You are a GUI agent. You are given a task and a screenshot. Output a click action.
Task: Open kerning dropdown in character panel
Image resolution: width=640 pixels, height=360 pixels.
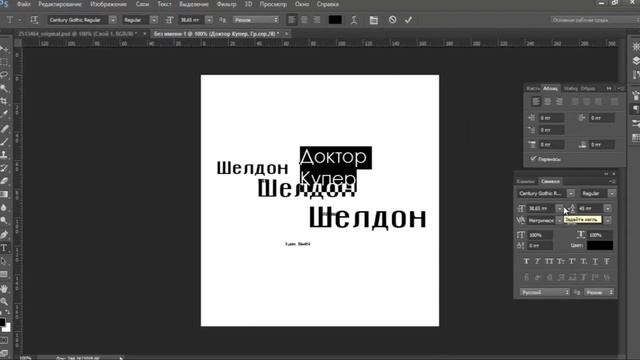point(559,220)
